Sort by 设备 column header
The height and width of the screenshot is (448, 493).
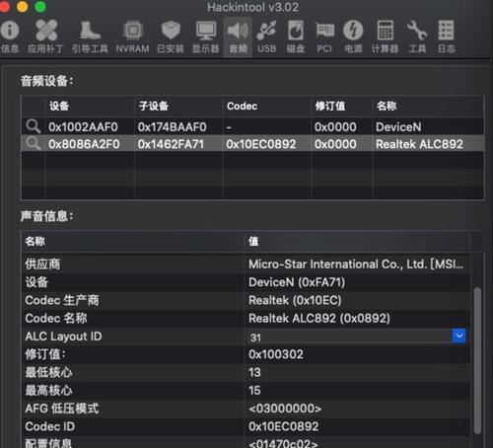(x=89, y=106)
